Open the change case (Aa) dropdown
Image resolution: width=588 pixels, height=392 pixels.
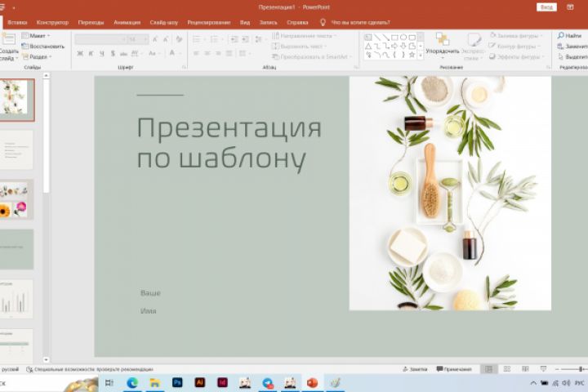[154, 54]
